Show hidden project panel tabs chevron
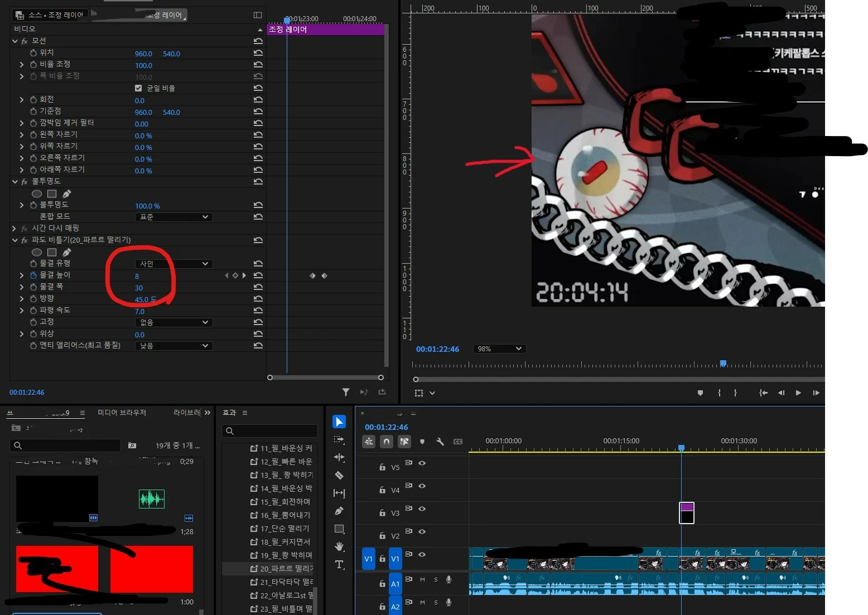The width and height of the screenshot is (868, 615). tap(208, 413)
